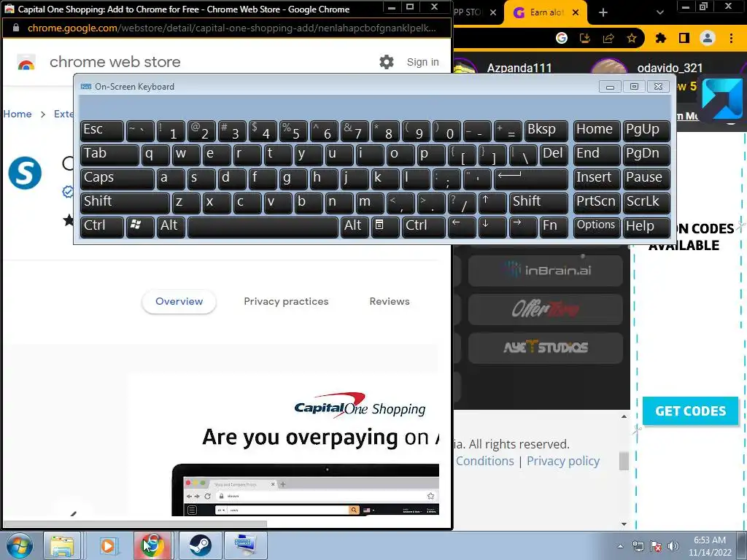
Task: Open a new tab with plus button
Action: [x=603, y=12]
